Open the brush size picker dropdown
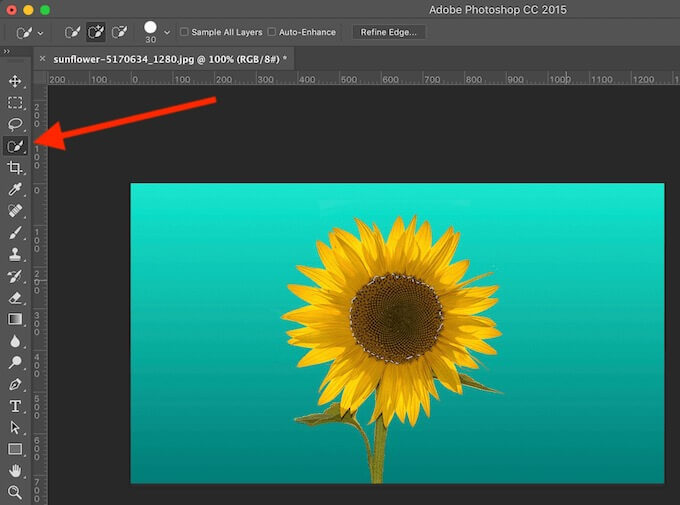The width and height of the screenshot is (680, 505). click(167, 33)
